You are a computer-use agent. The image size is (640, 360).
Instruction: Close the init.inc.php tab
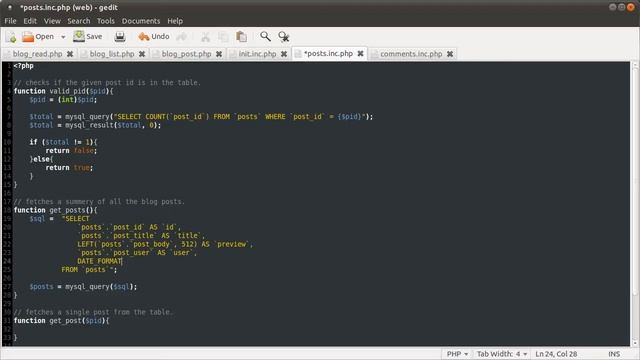coord(284,54)
